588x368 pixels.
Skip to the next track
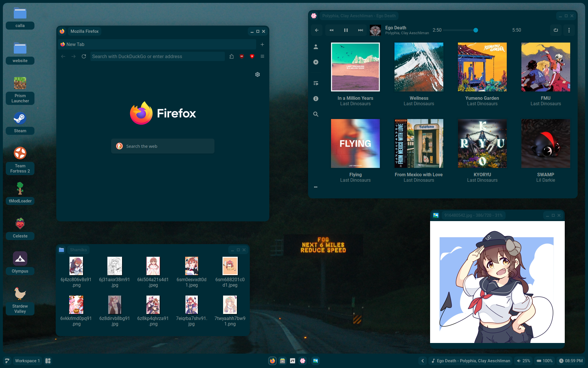coord(360,30)
